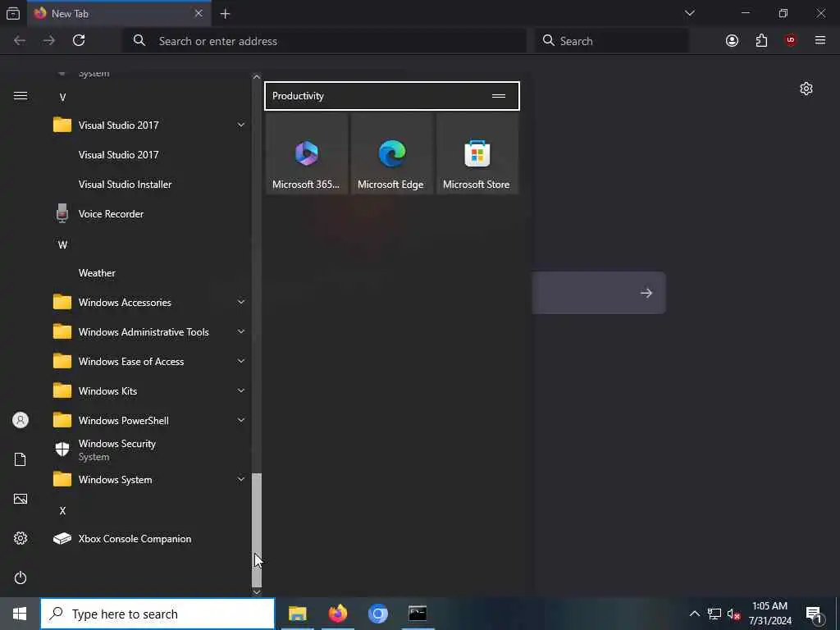
Task: Click the uBlock Origin toolbar icon
Action: (791, 40)
